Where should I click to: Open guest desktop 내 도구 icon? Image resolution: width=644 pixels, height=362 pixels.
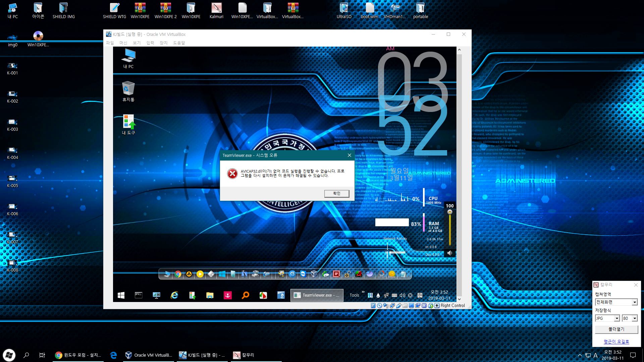[x=128, y=125]
